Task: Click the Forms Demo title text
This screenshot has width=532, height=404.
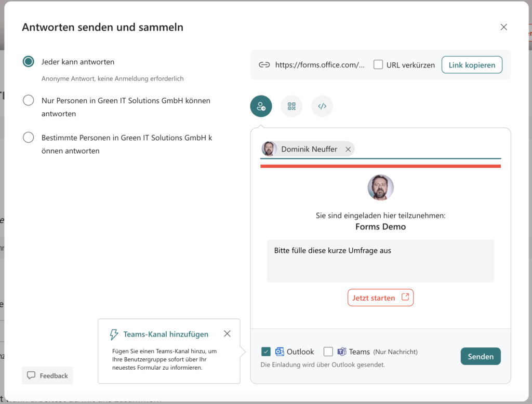Action: pyautogui.click(x=380, y=226)
